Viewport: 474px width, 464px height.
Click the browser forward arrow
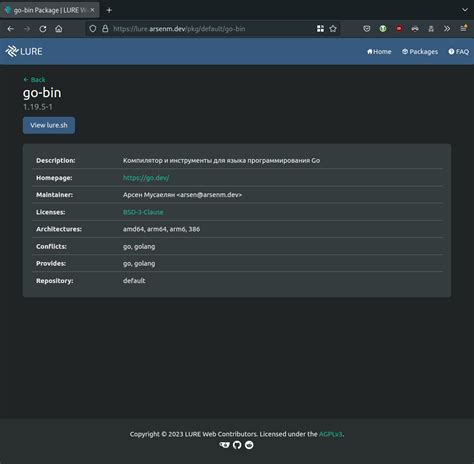[27, 29]
